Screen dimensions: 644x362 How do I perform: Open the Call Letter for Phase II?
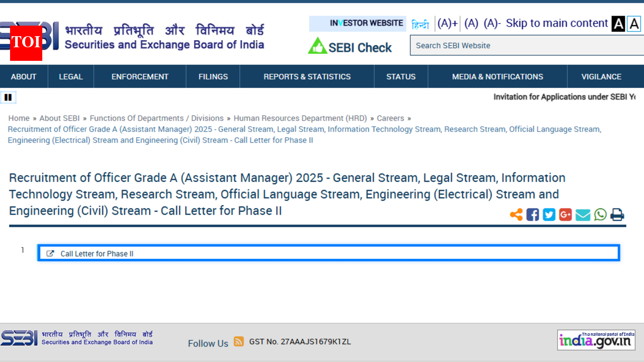click(x=97, y=253)
